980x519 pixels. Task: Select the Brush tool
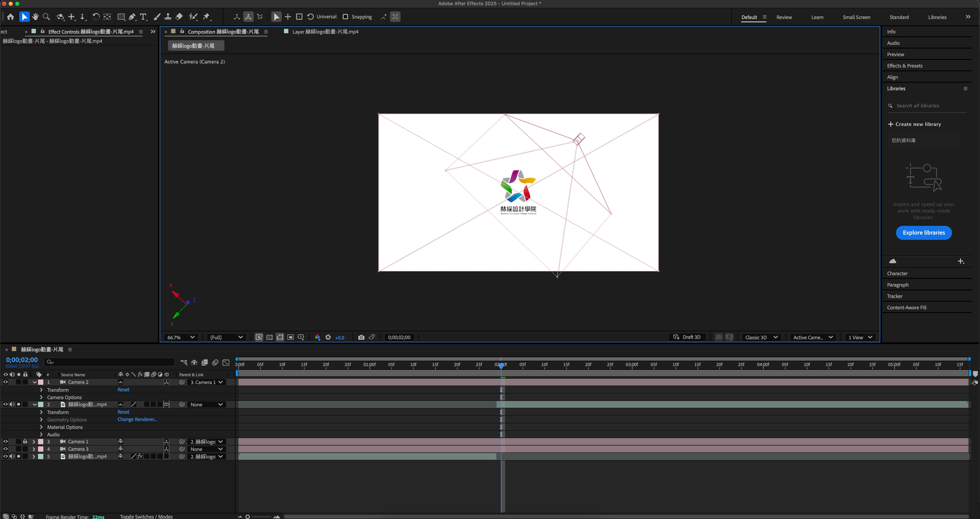[157, 17]
